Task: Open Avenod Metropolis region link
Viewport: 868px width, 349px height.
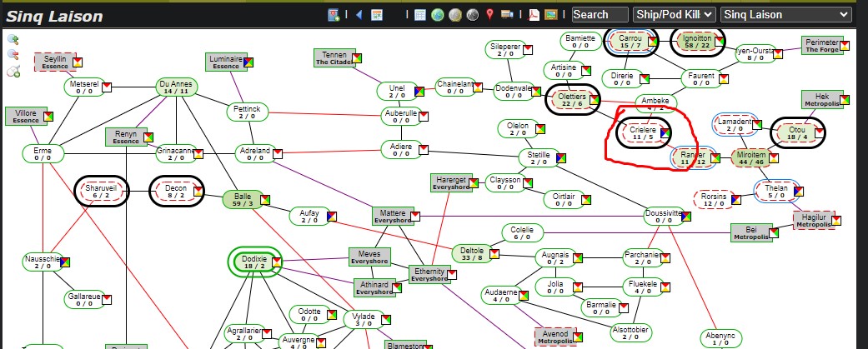Action: pyautogui.click(x=555, y=337)
